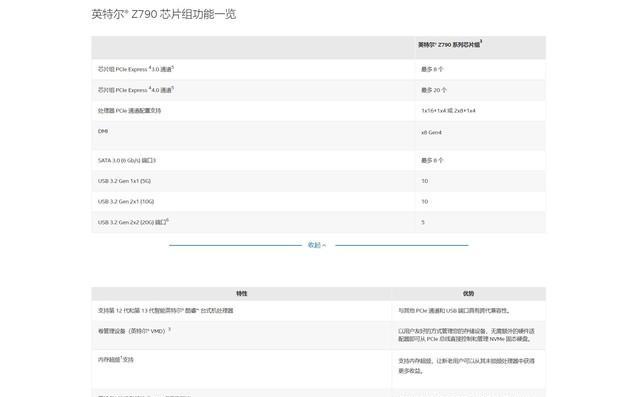This screenshot has width=640, height=397.
Task: Click the column header 英特尔 Z790 系列芯片组
Action: tap(450, 44)
